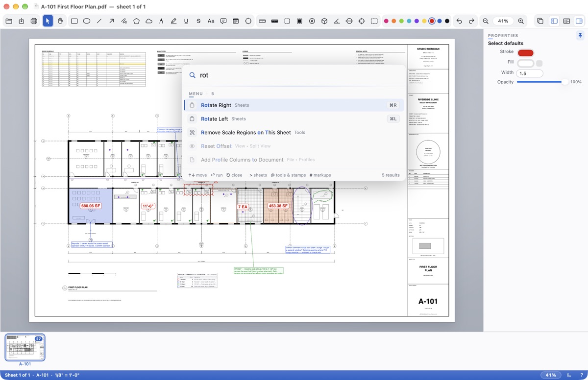
Task: Run the Rotate Right command
Action: tap(294, 105)
